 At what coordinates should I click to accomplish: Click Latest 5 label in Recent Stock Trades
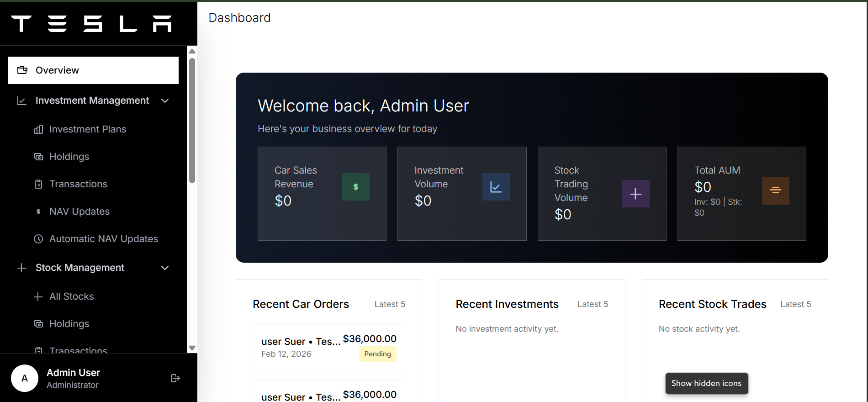pos(796,304)
